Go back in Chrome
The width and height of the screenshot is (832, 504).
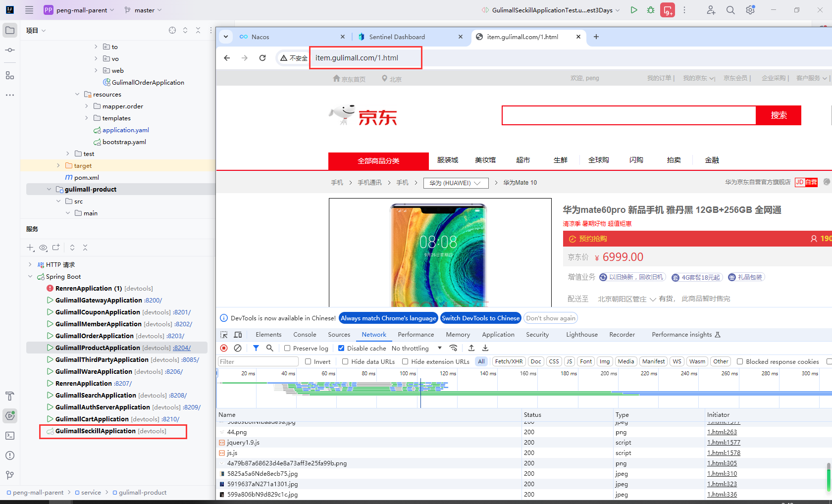[x=227, y=58]
